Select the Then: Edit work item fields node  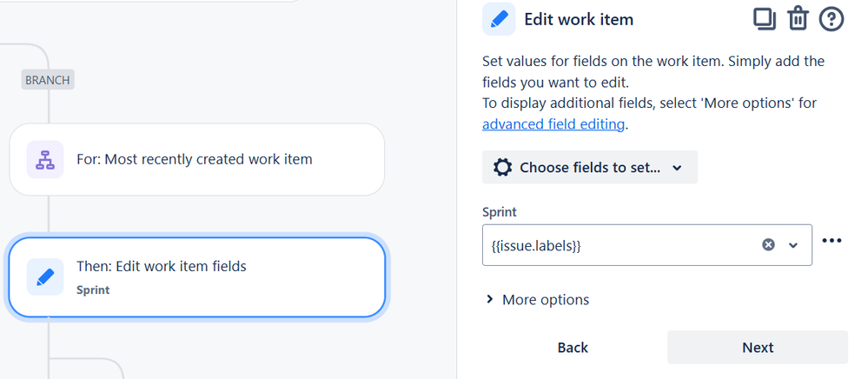pyautogui.click(x=196, y=277)
